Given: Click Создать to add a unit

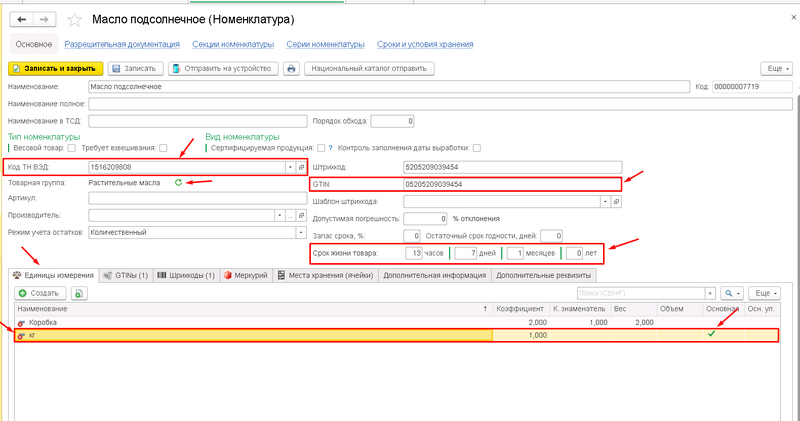Looking at the screenshot, I should pyautogui.click(x=40, y=293).
